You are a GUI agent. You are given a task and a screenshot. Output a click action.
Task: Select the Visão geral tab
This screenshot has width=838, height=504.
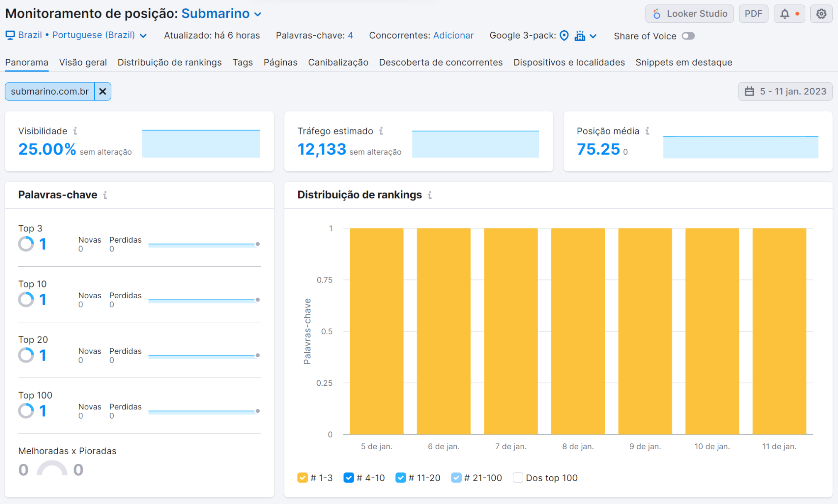[83, 62]
